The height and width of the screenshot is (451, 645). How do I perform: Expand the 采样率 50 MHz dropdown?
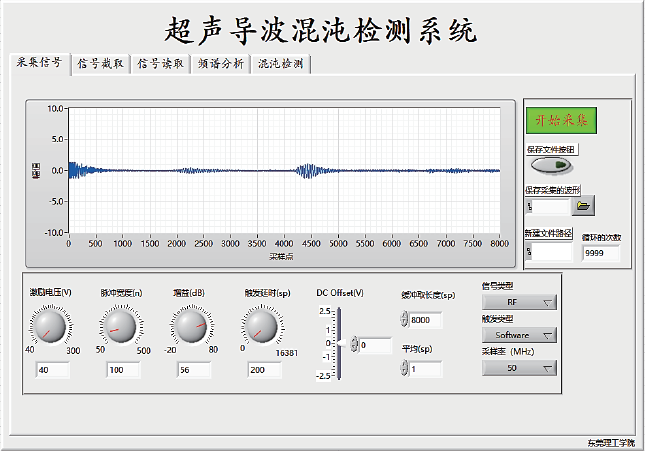[518, 368]
